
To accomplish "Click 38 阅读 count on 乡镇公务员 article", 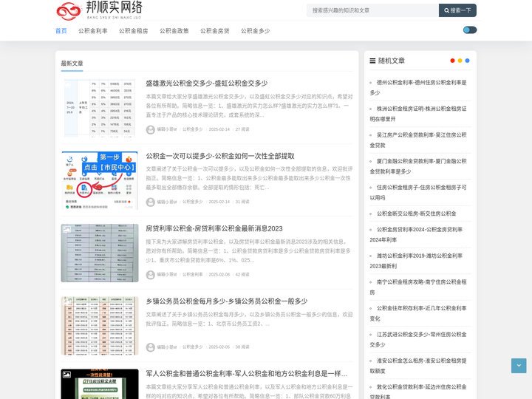I will (x=242, y=347).
